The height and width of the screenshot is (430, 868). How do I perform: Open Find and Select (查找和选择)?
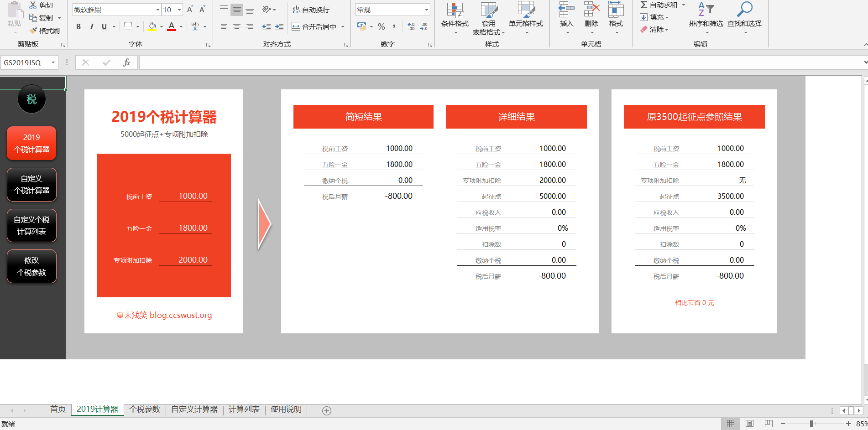pos(744,18)
